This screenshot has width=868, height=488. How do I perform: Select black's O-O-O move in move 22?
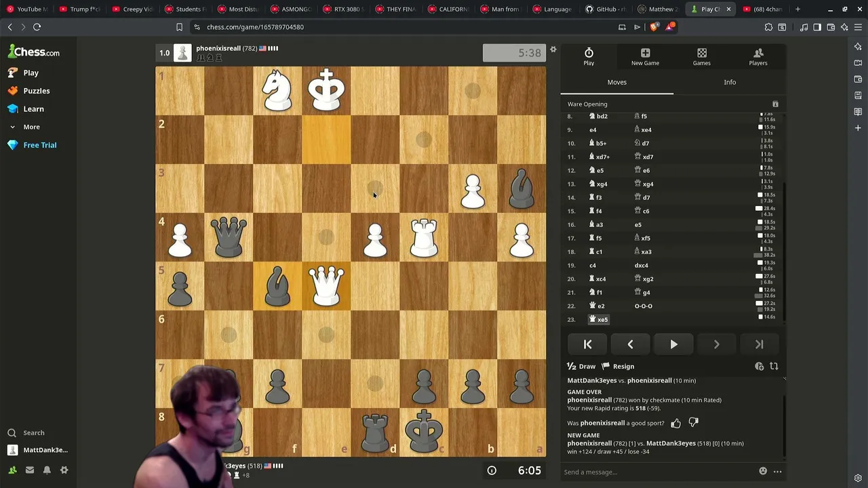point(644,306)
